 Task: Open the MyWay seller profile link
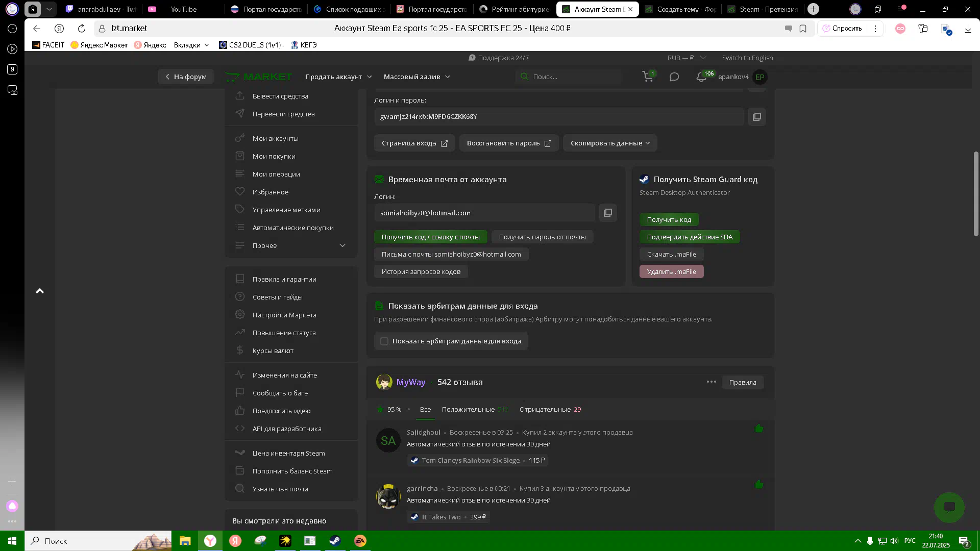(x=410, y=382)
